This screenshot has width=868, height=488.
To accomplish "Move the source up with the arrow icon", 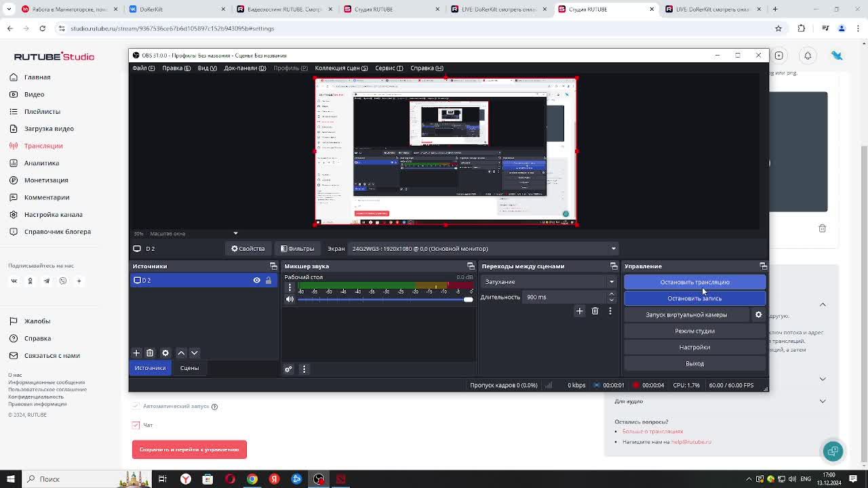I will coord(181,353).
